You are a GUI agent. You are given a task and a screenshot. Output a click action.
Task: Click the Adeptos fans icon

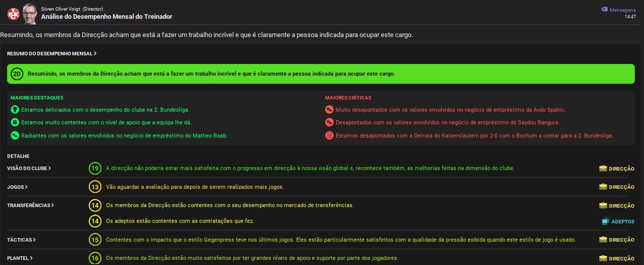click(605, 221)
